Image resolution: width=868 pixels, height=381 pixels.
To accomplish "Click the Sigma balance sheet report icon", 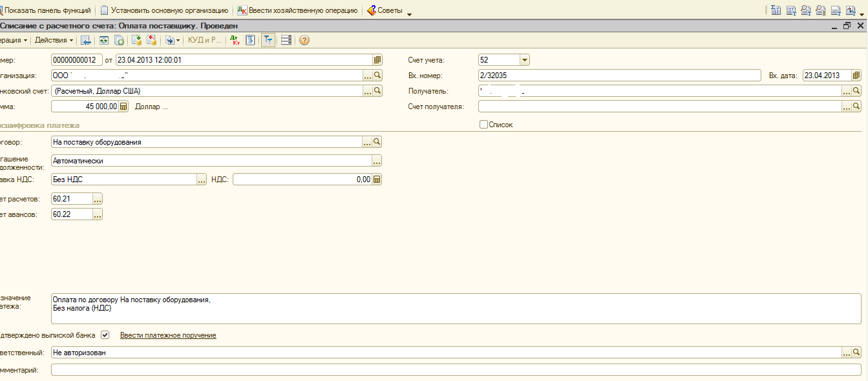I will coord(774,10).
